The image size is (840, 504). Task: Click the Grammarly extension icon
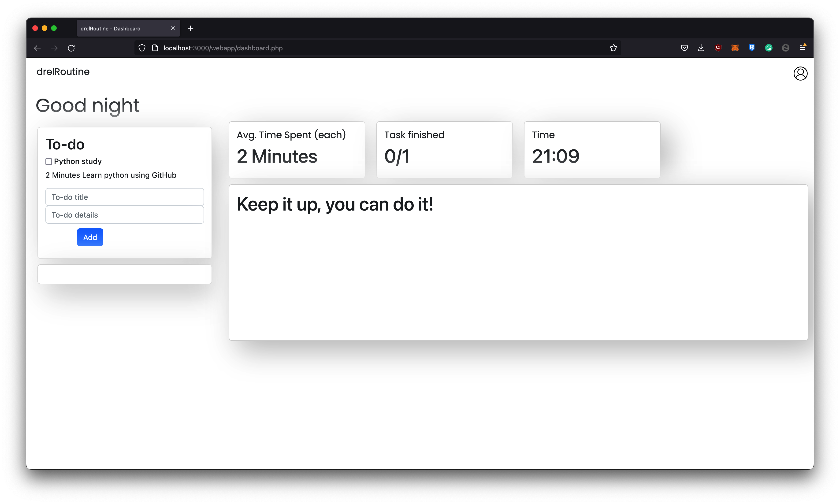[x=768, y=48]
